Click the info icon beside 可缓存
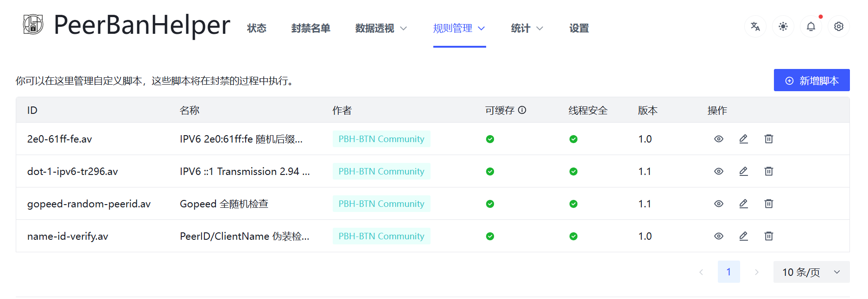This screenshot has width=868, height=299. coord(522,110)
